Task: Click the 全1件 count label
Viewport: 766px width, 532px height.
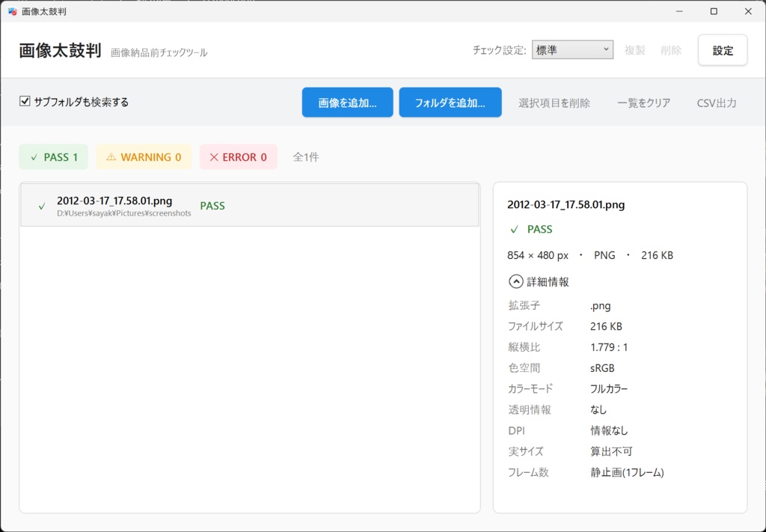Action: click(x=306, y=157)
